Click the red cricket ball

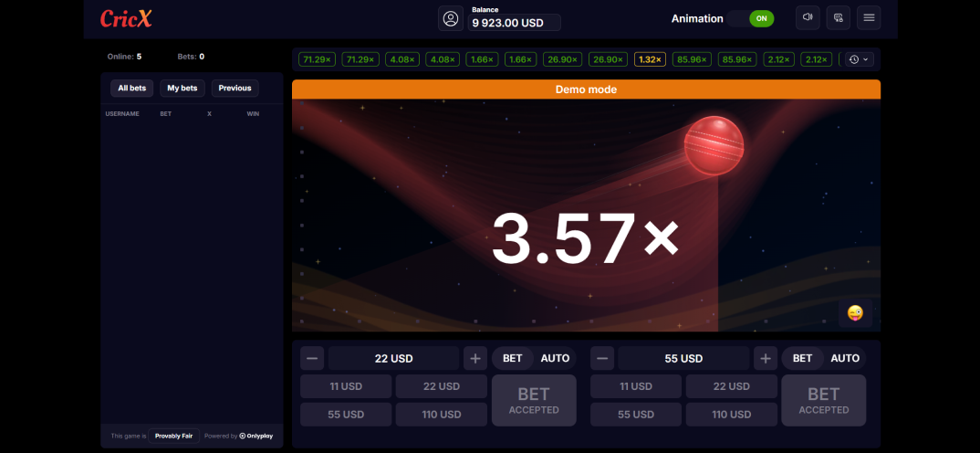coord(714,146)
